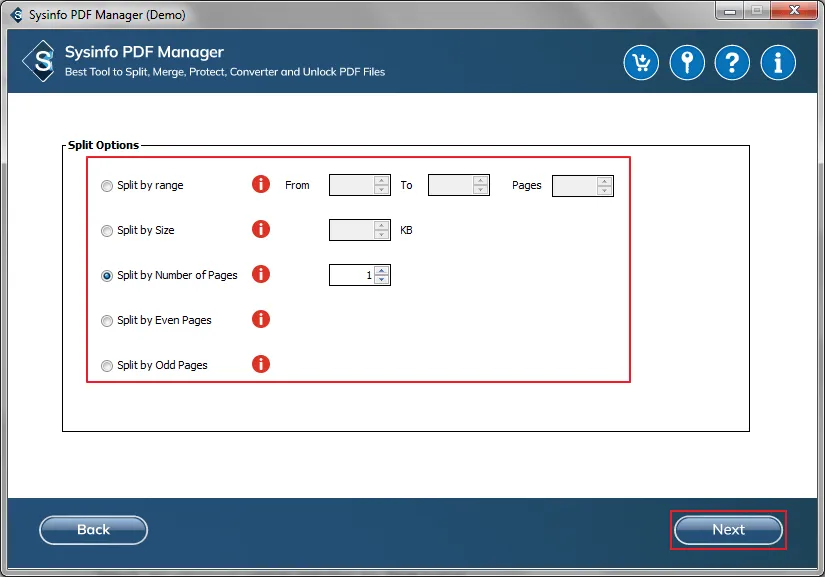The image size is (825, 577).
Task: Select the Split by Even Pages option
Action: pyautogui.click(x=107, y=321)
